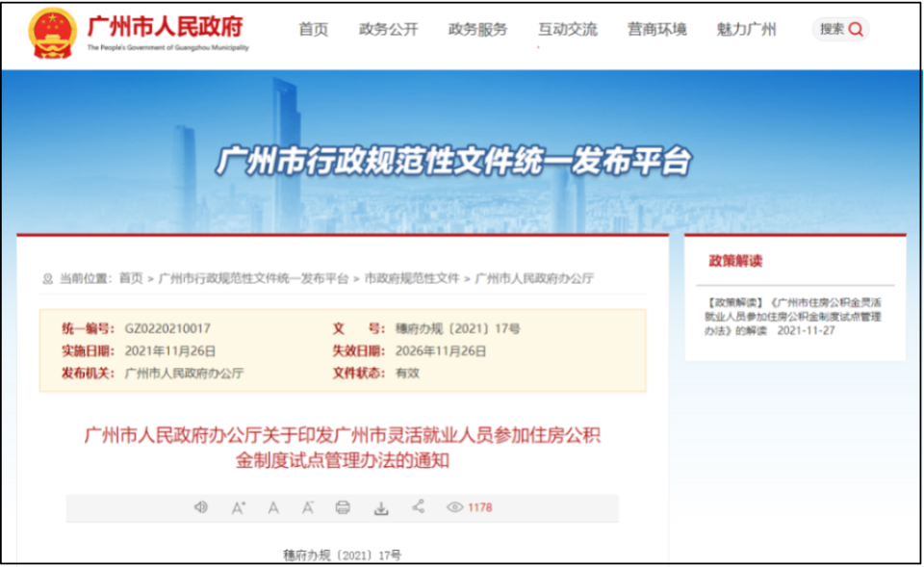
Task: Share the document via share icon
Action: (419, 507)
